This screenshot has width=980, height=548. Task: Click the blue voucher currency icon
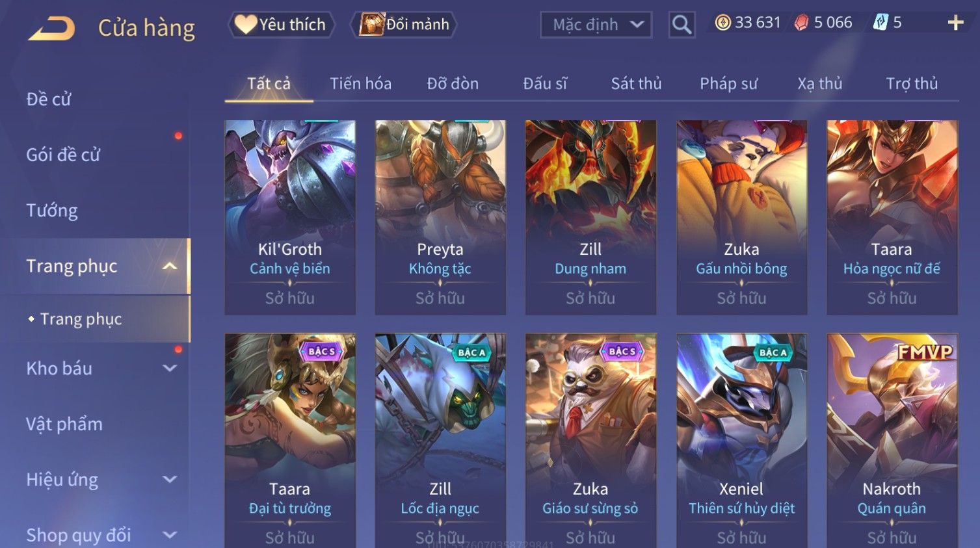tap(881, 23)
